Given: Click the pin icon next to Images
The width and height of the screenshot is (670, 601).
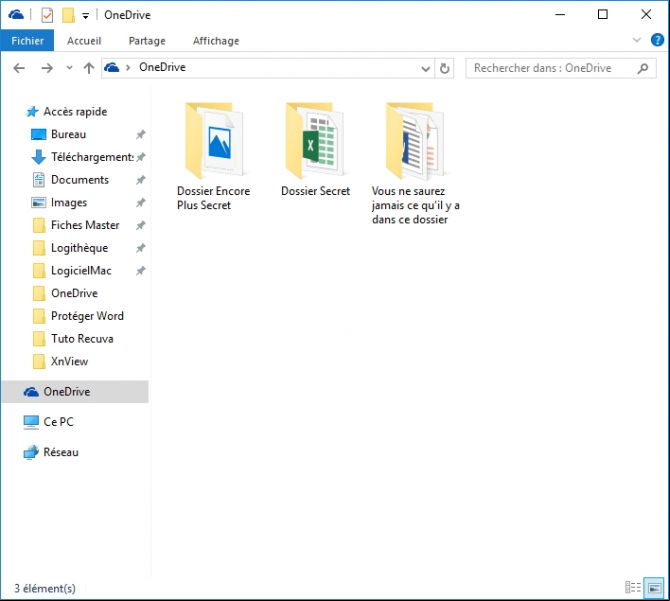Looking at the screenshot, I should [x=141, y=202].
